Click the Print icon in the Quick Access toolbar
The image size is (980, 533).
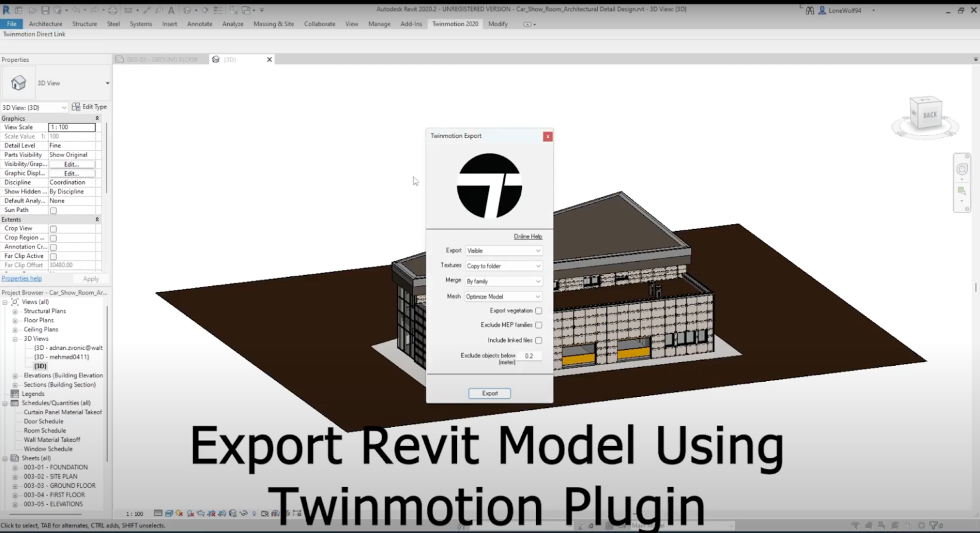(112, 10)
